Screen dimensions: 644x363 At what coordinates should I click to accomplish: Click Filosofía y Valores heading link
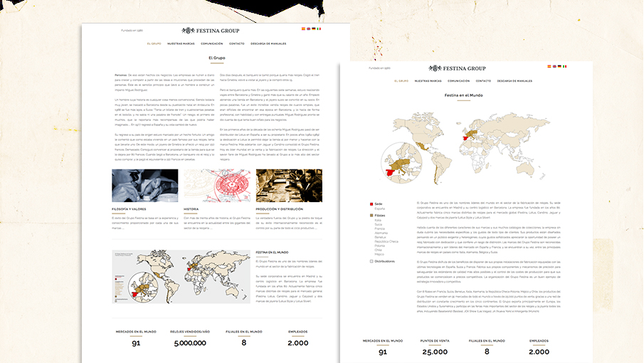point(129,209)
